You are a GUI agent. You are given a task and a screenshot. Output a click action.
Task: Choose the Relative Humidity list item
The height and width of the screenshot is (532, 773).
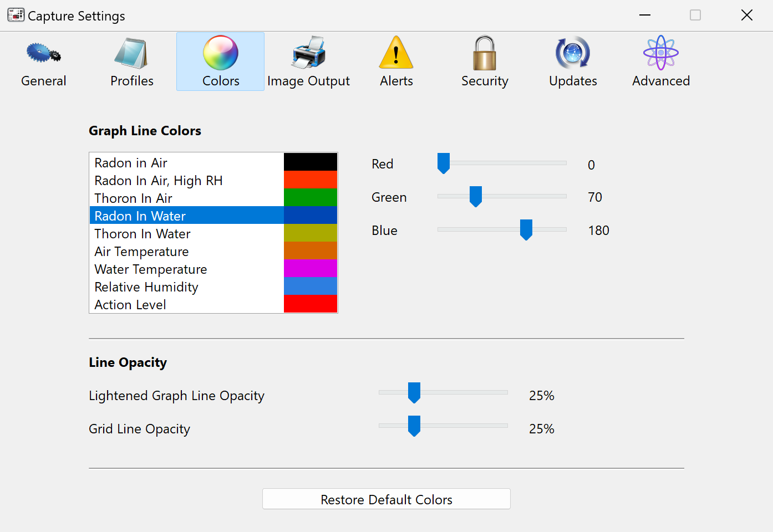coord(146,287)
